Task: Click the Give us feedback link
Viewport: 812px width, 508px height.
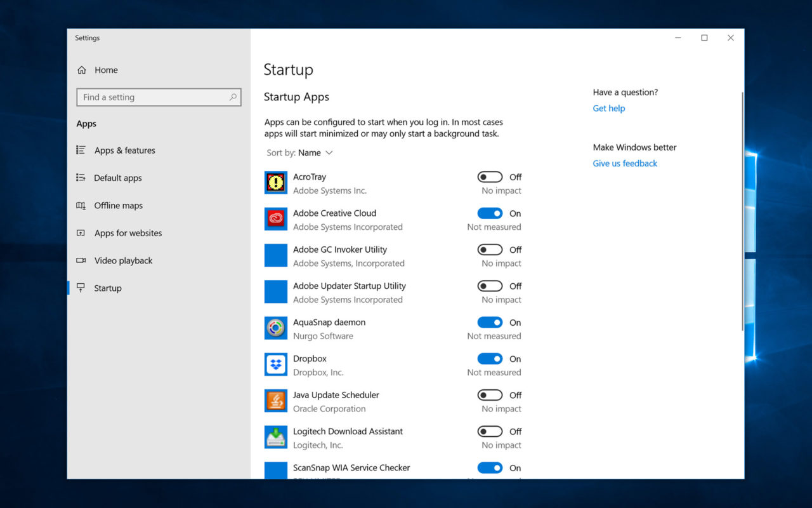Action: point(624,163)
